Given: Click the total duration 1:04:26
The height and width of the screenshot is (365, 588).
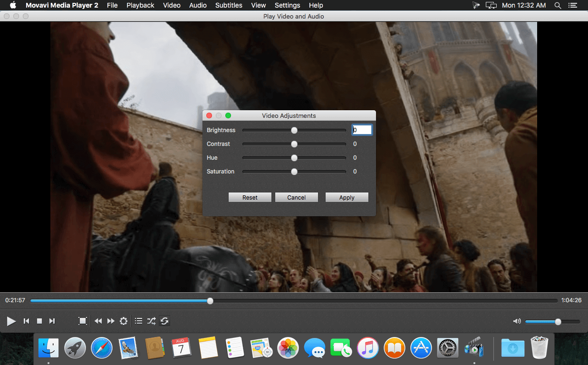Looking at the screenshot, I should click(571, 300).
